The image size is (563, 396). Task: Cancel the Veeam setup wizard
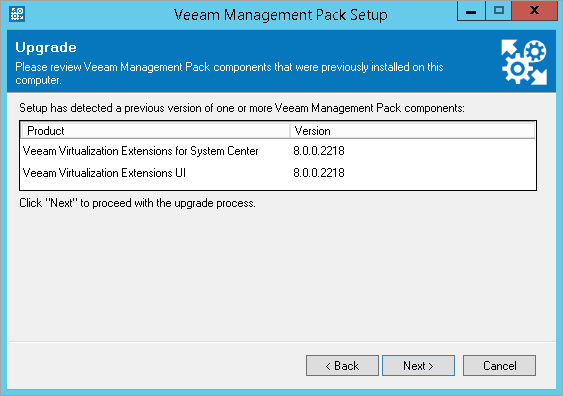pos(499,365)
